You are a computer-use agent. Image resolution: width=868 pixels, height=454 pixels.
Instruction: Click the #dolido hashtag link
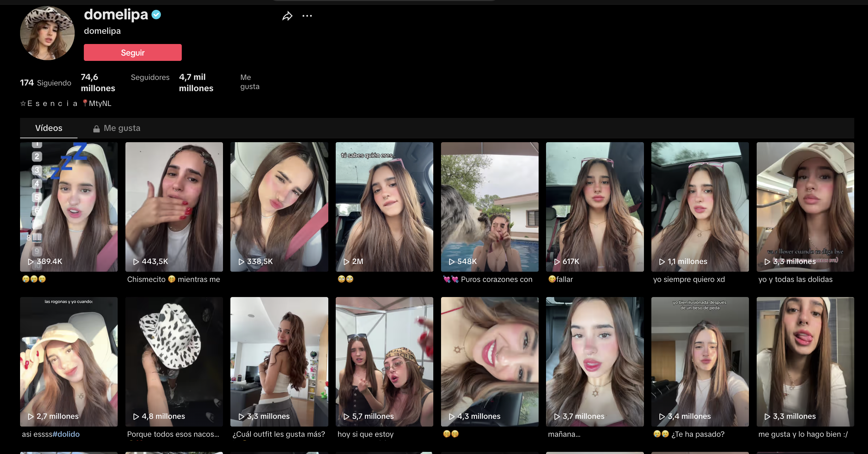pos(66,434)
